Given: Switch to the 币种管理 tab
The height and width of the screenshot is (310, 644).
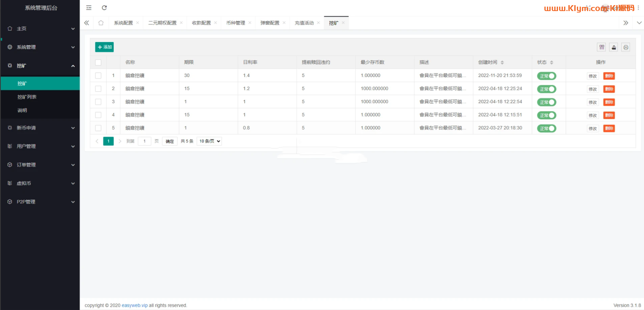Looking at the screenshot, I should coord(236,23).
